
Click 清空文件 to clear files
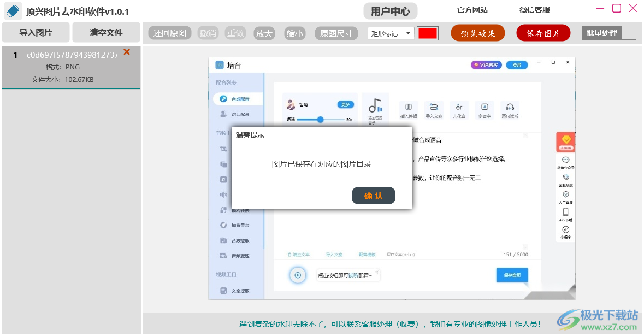(106, 32)
